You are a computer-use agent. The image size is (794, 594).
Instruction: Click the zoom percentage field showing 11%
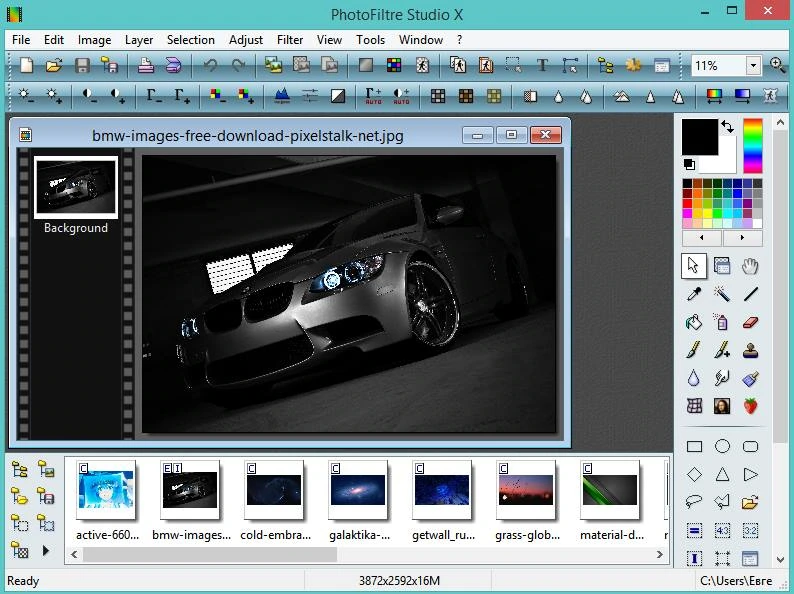pyautogui.click(x=719, y=65)
